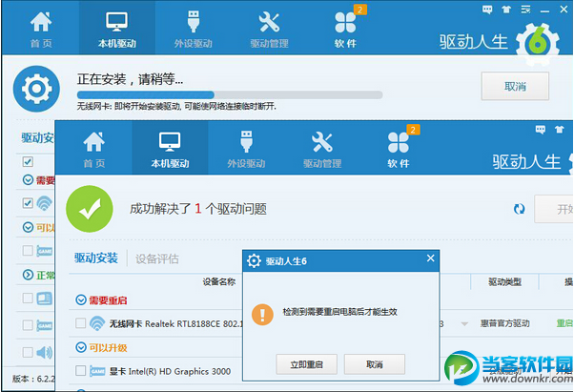574x392 pixels.
Task: Switch to 驱动安装 sub-tab
Action: pyautogui.click(x=96, y=258)
